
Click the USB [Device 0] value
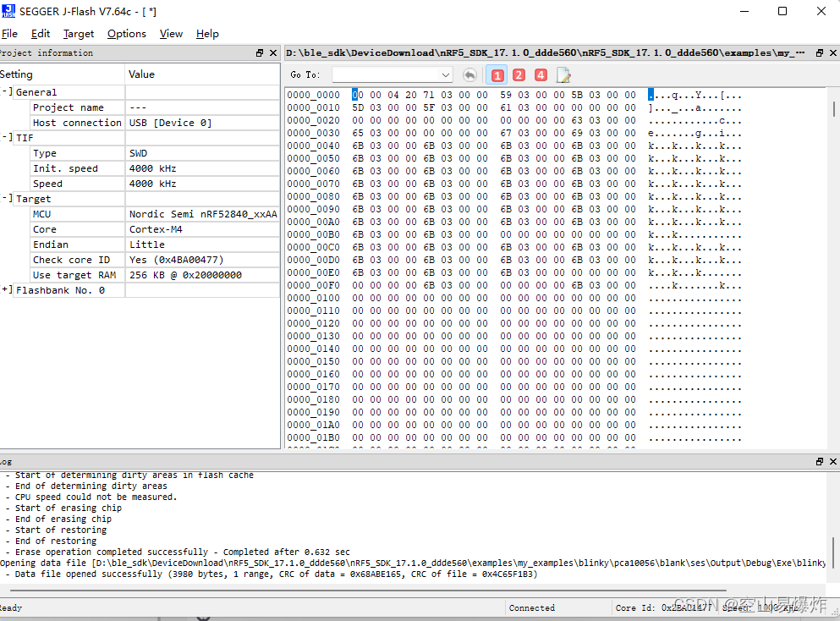170,123
